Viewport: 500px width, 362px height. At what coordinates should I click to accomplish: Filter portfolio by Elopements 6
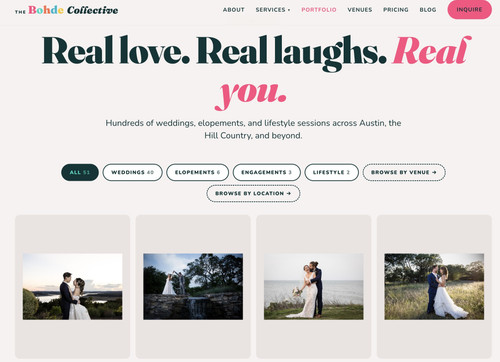point(197,172)
